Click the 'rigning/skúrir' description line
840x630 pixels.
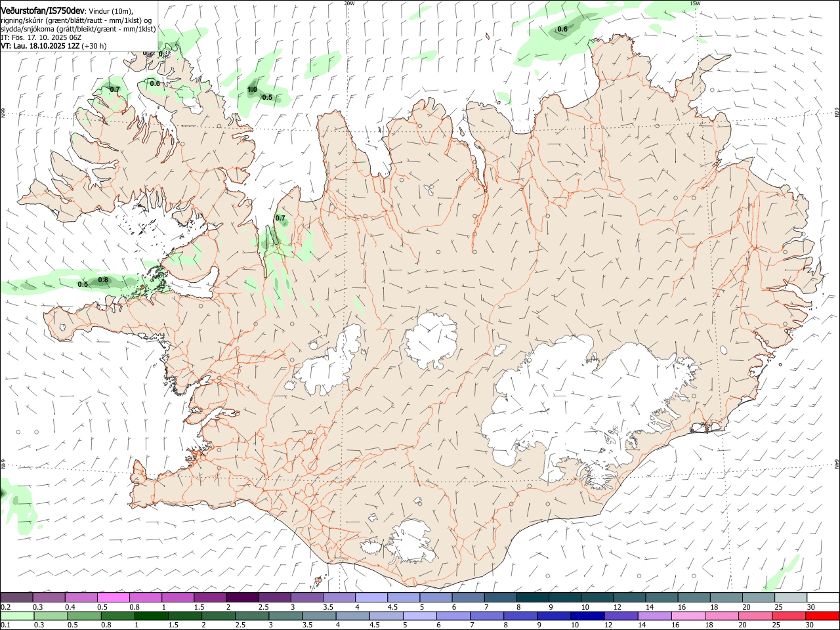[75, 20]
